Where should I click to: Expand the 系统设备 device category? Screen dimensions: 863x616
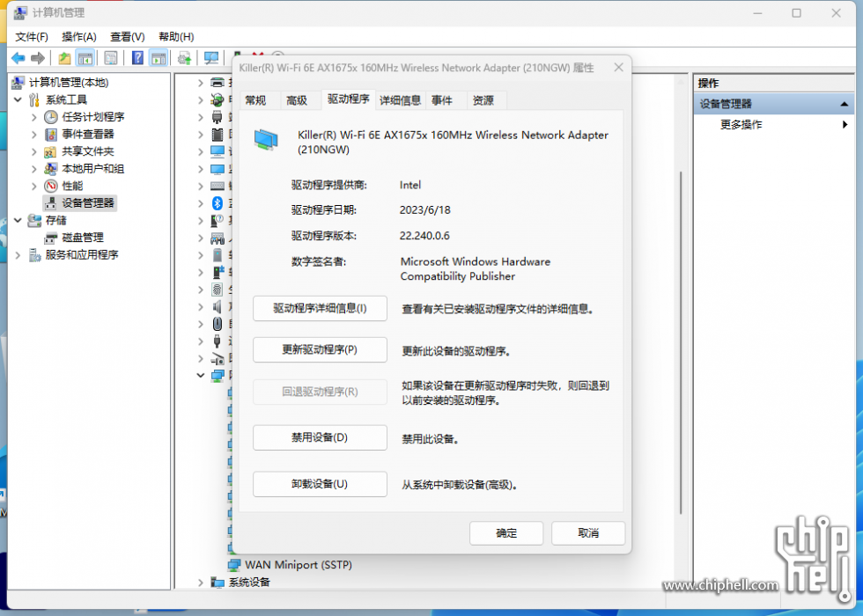201,582
